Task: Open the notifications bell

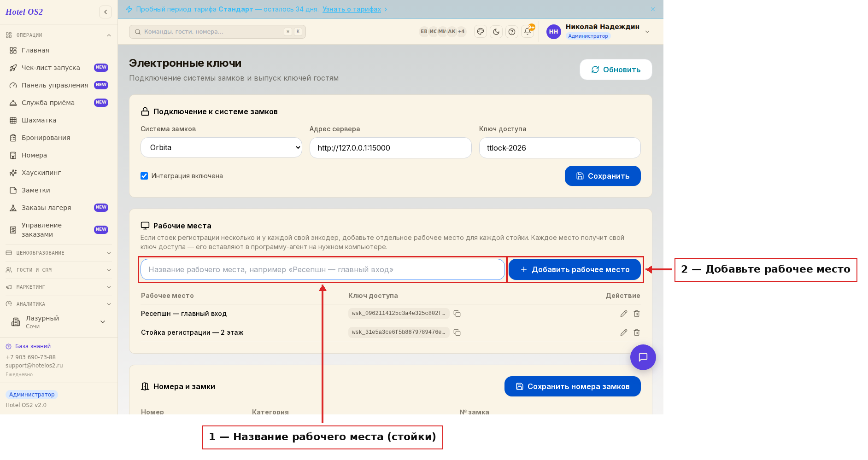Action: [x=528, y=32]
